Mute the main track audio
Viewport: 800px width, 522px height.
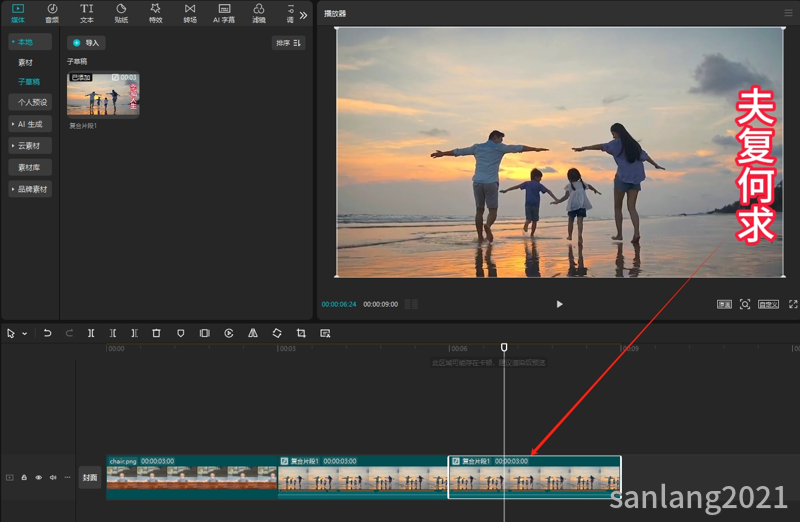pos(53,478)
